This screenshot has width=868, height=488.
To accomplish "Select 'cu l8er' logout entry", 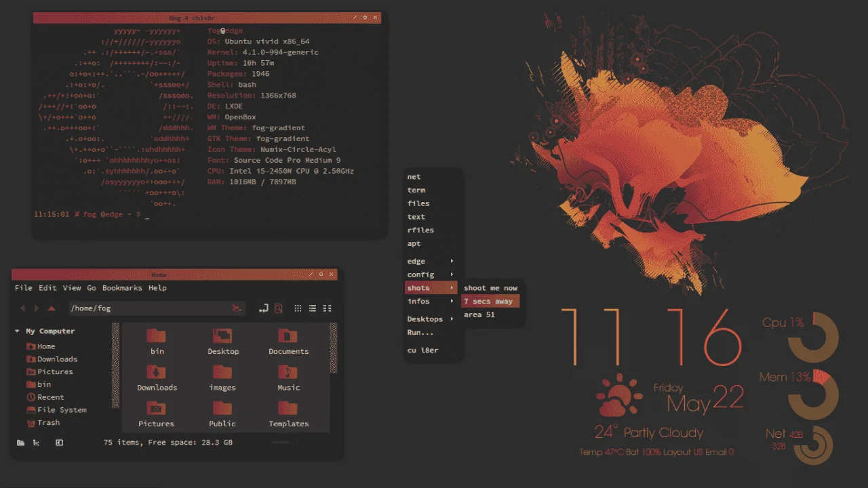I will pos(431,350).
